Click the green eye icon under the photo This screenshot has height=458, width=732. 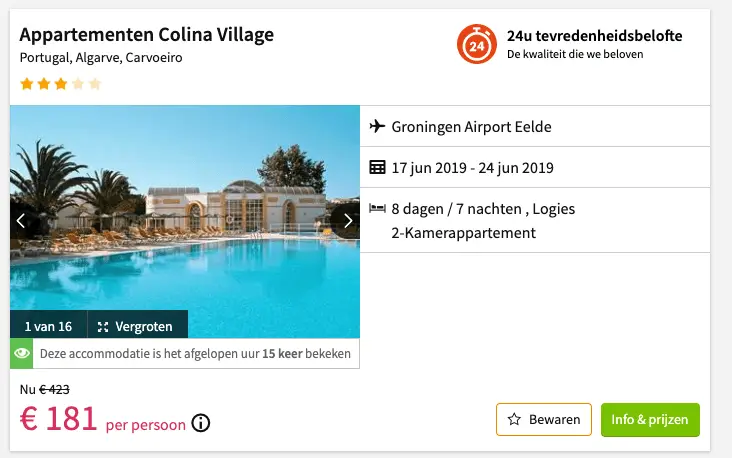point(21,353)
